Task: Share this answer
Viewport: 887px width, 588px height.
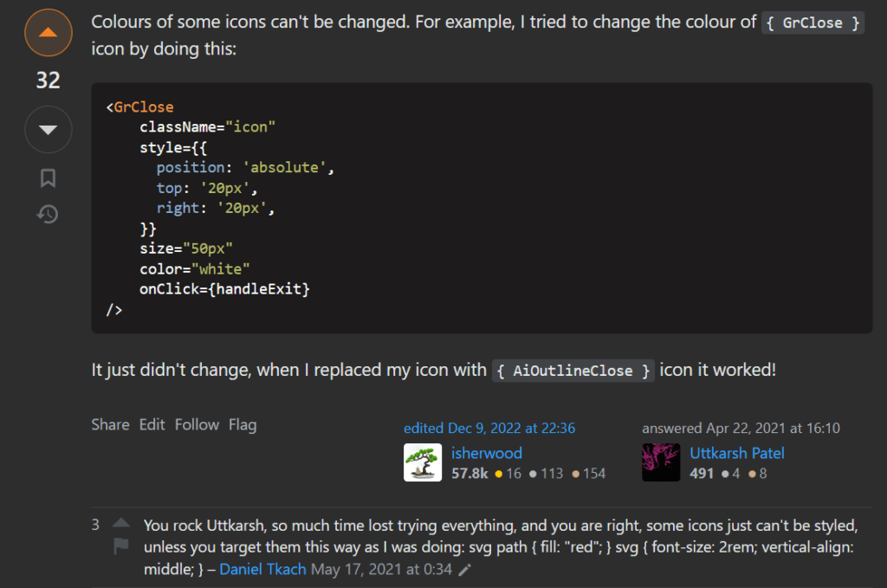Action: (110, 424)
